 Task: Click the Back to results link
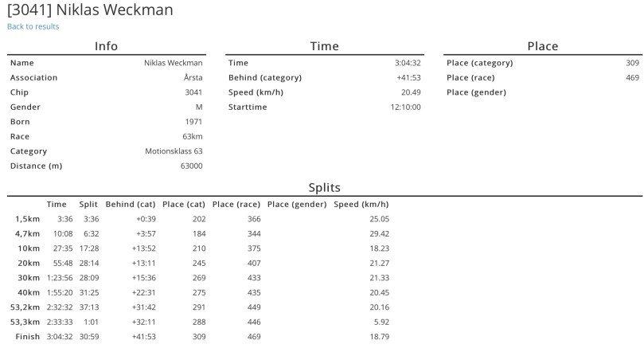[x=33, y=26]
